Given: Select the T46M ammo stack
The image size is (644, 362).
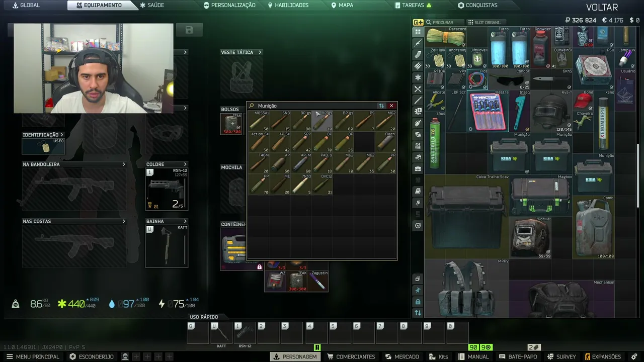Looking at the screenshot, I should 259,163.
